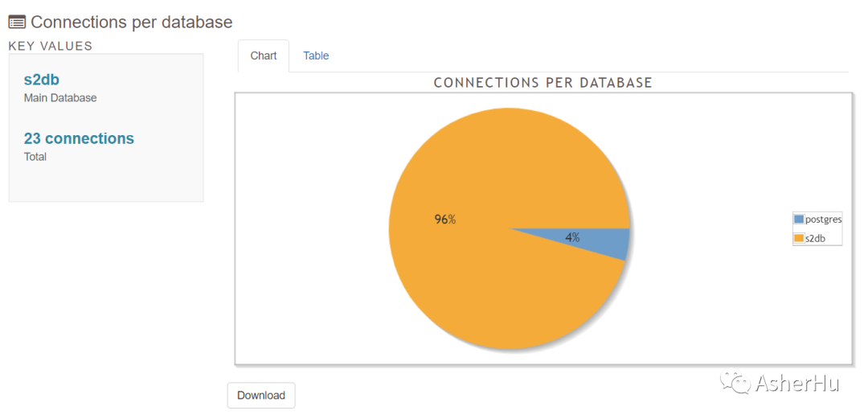Click the 23 connections key value
This screenshot has height=419, width=868.
coord(79,138)
